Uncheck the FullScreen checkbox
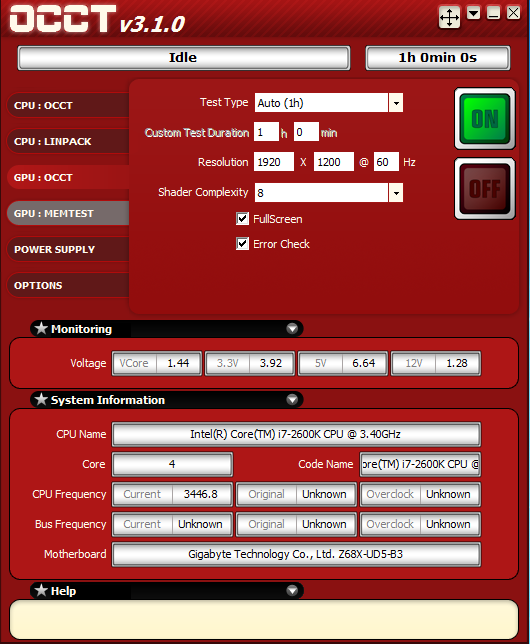This screenshot has height=644, width=530. click(242, 218)
